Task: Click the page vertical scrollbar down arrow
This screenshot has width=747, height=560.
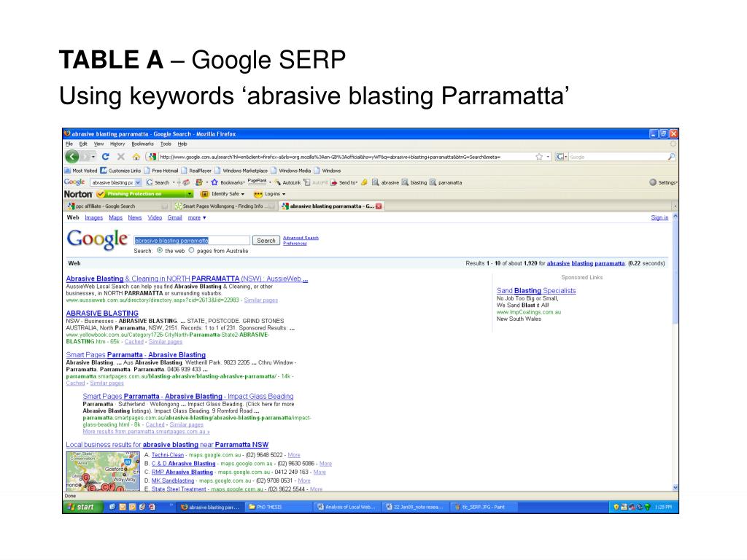Action: [x=675, y=488]
